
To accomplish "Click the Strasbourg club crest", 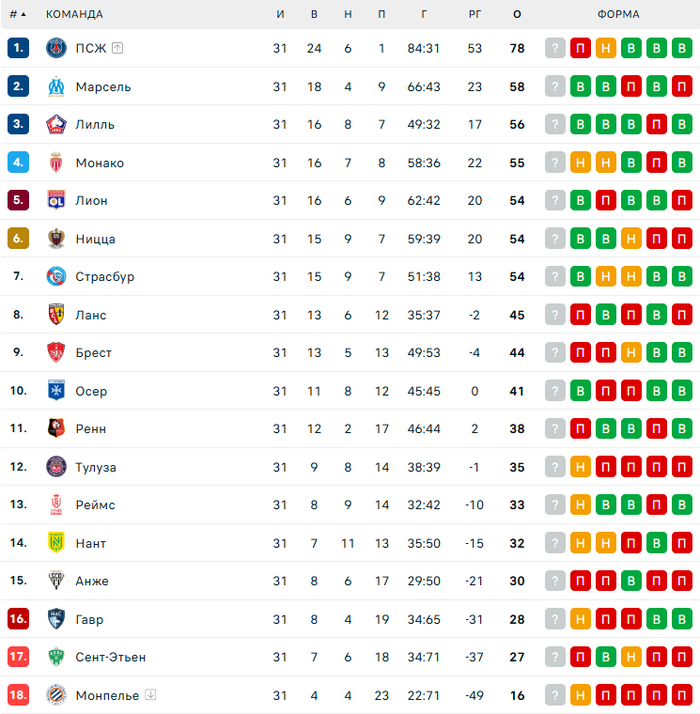I will 56,276.
